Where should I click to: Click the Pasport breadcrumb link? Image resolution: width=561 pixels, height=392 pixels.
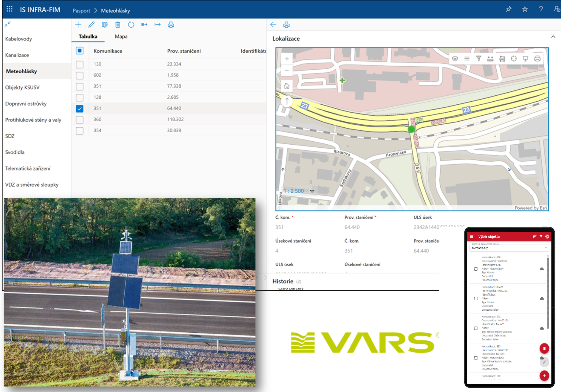tap(81, 11)
